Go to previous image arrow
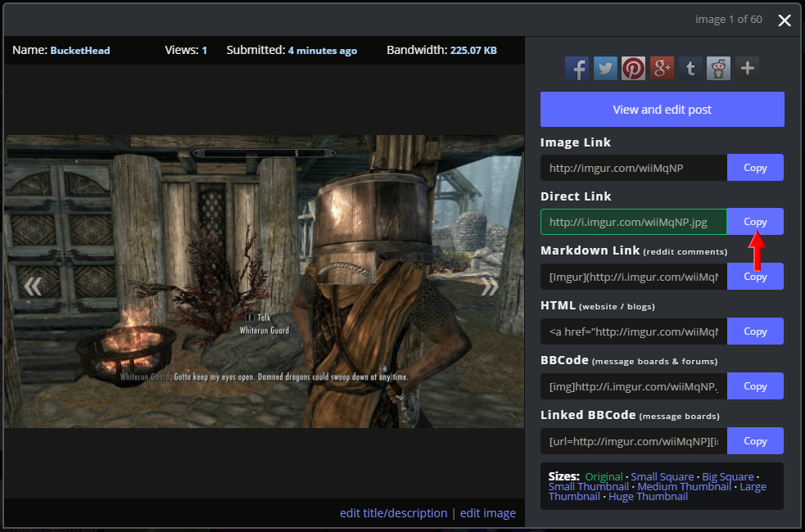805x532 pixels. coord(33,286)
